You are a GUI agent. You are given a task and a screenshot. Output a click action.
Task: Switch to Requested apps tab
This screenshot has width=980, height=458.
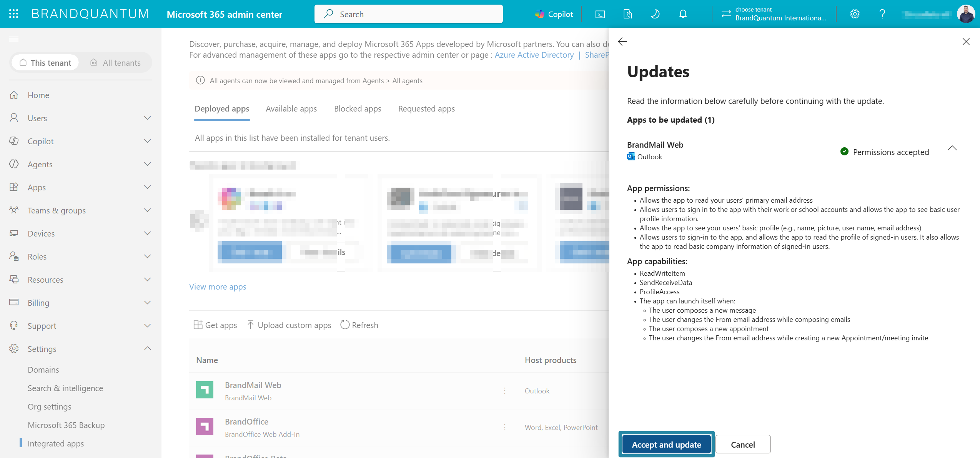(x=426, y=109)
